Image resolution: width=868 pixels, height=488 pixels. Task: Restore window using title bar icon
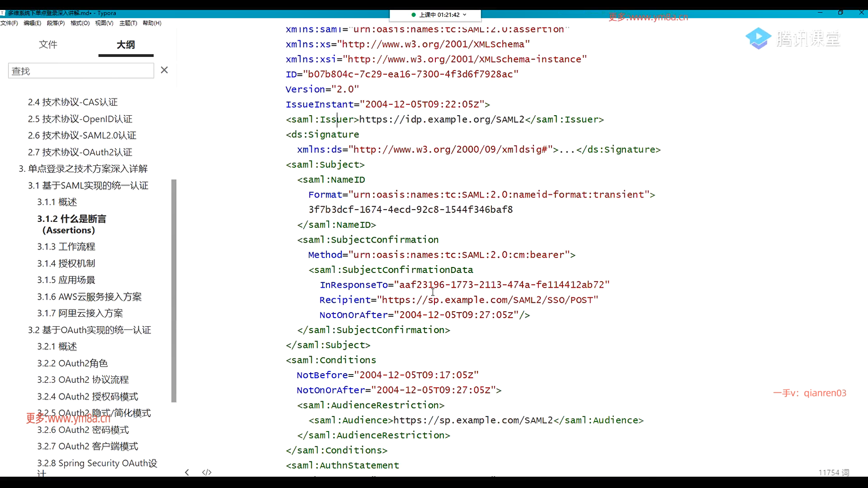pyautogui.click(x=840, y=13)
